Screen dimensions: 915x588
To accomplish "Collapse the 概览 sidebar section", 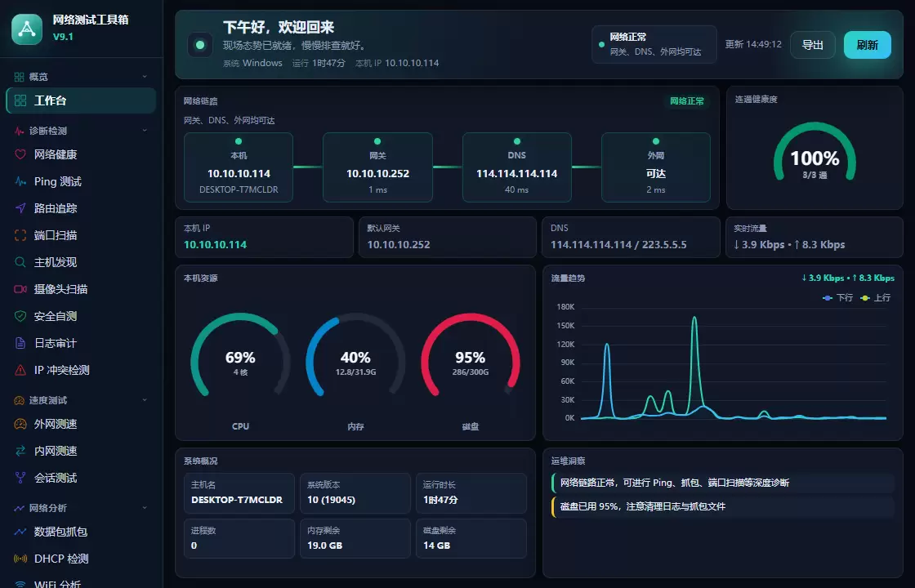I will [x=145, y=77].
